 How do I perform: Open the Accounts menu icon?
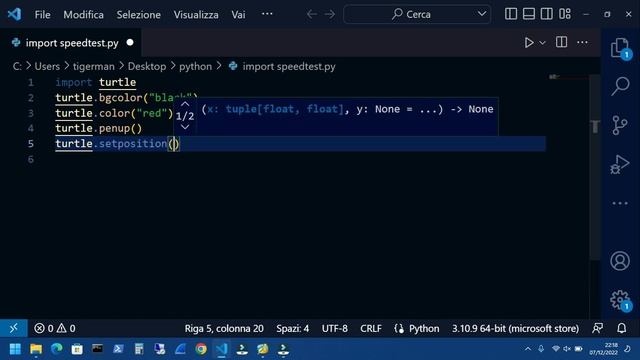pos(620,261)
